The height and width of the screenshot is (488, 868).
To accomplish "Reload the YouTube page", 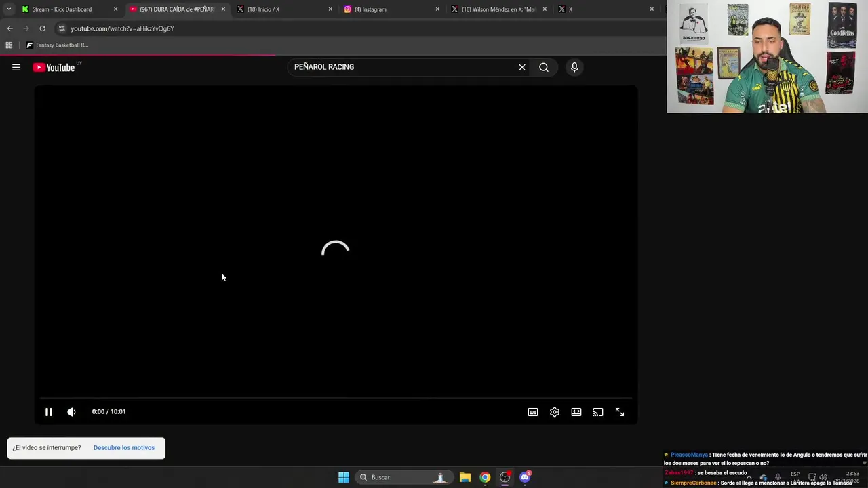I will [x=42, y=28].
